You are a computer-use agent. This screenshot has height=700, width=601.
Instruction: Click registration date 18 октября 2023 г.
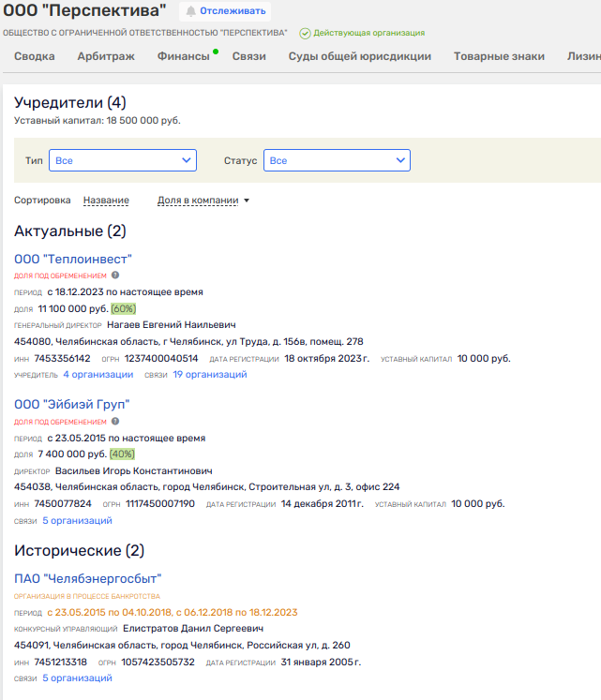(327, 359)
